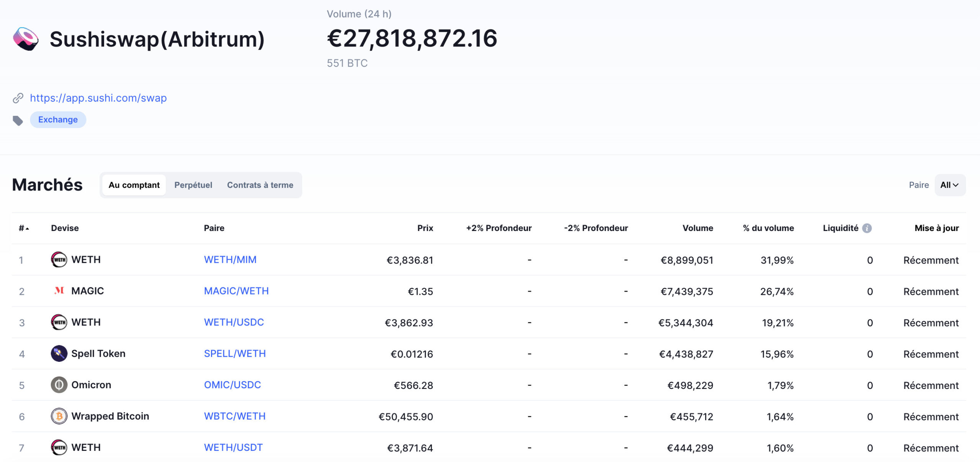This screenshot has height=462, width=980.
Task: Click the Omicron currency name
Action: point(91,385)
